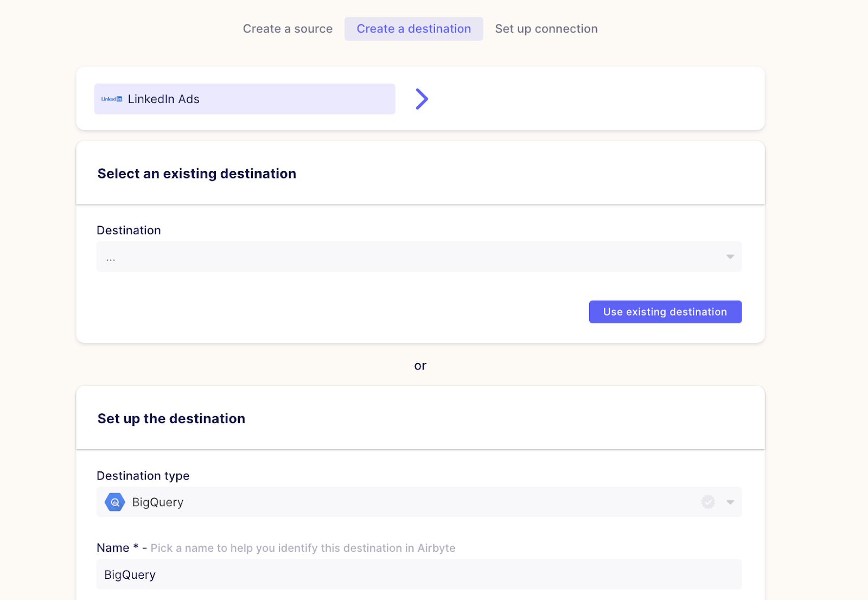Screen dimensions: 868x600
Task: Click the LinkedIn logo icon on the source badge
Action: click(111, 99)
